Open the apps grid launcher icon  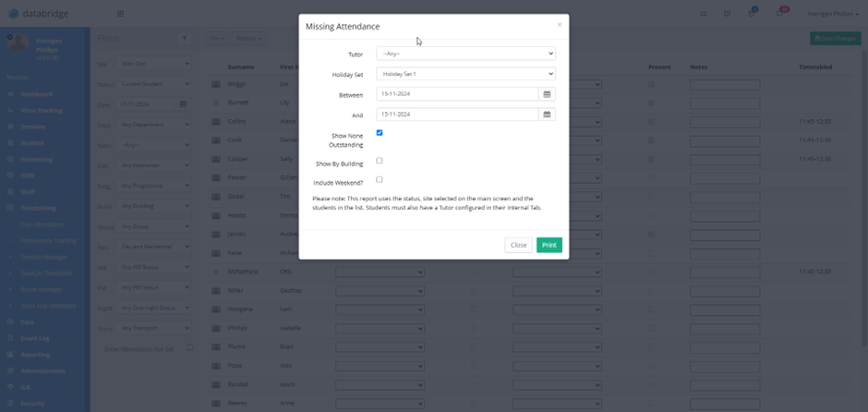[121, 14]
